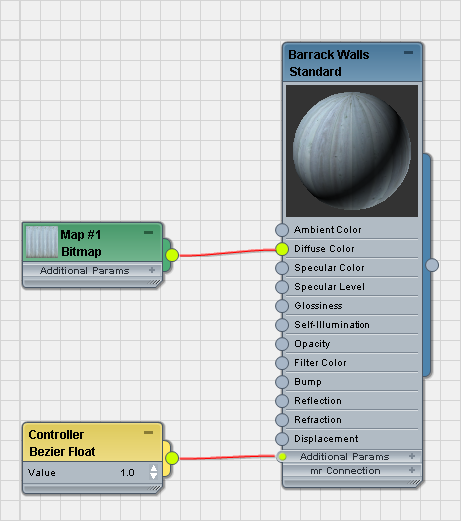Click the Bump input socket

click(x=282, y=382)
